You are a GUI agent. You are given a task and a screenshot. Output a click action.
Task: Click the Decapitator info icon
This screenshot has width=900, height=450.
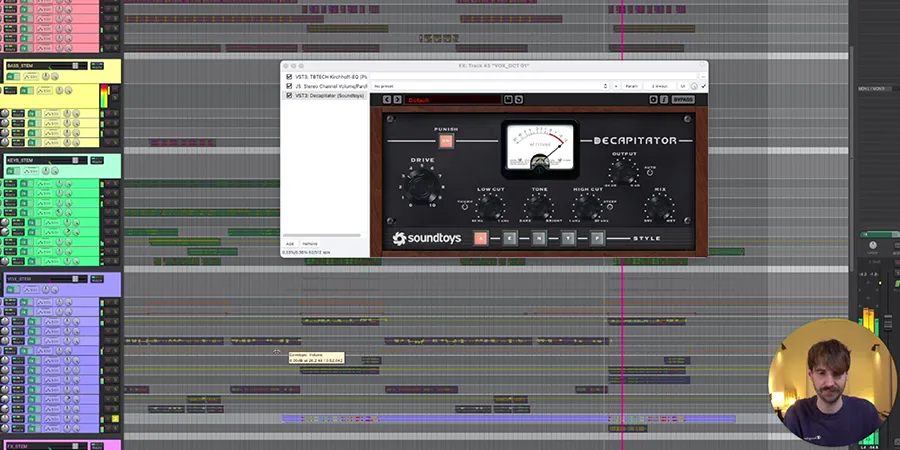(664, 100)
